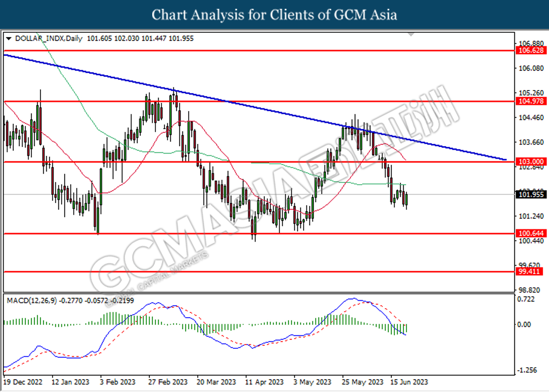Select the DOLLAR_INDX,Daily symbol label
Image resolution: width=549 pixels, height=392 pixels.
(49, 38)
